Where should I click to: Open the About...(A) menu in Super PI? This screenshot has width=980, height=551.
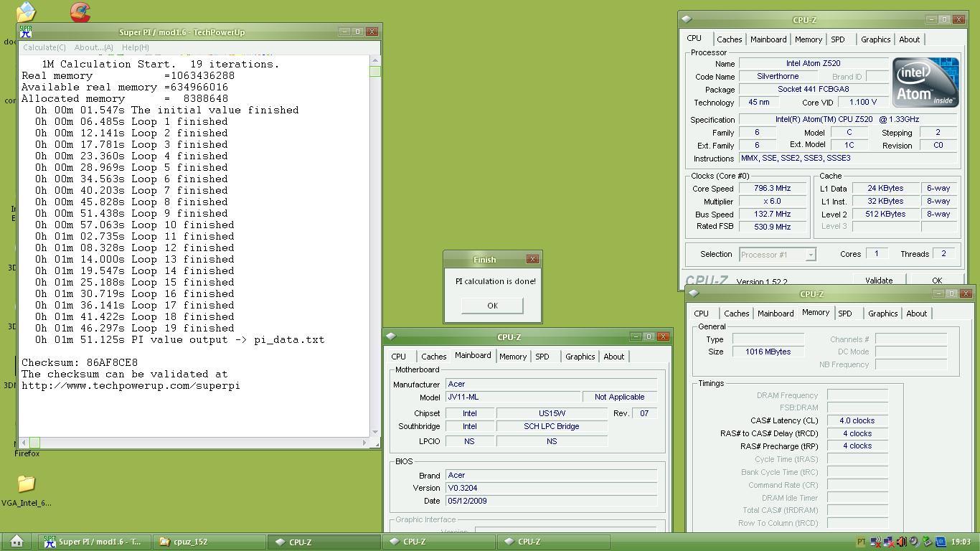(x=94, y=47)
